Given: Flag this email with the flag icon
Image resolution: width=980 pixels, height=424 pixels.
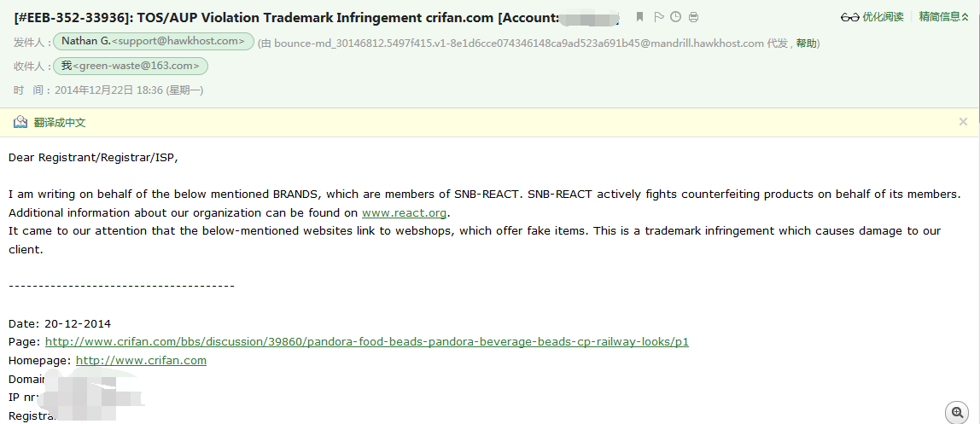Looking at the screenshot, I should tap(659, 17).
